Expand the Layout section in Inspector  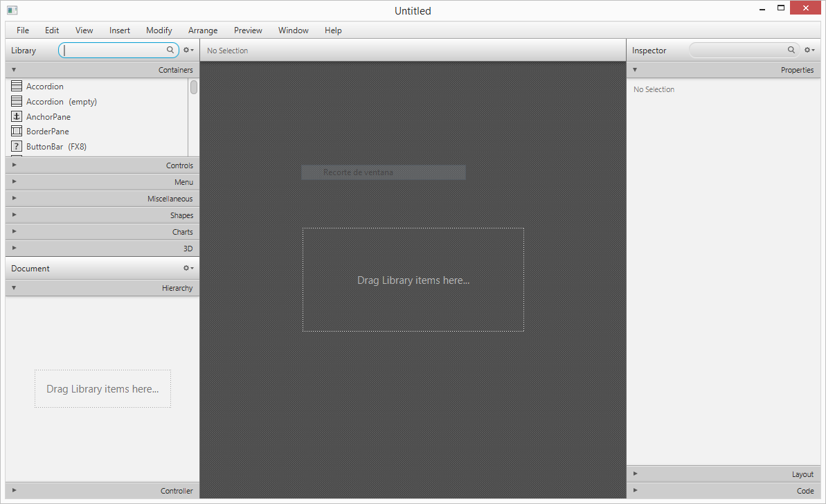724,474
